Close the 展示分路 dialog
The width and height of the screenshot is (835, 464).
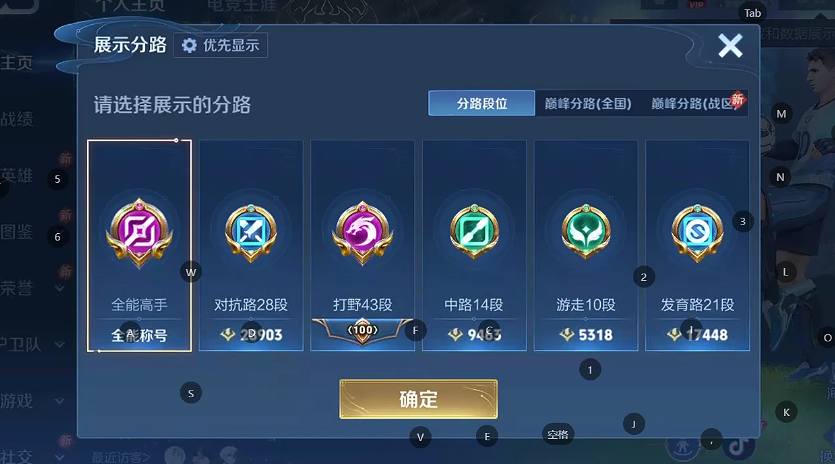click(730, 45)
